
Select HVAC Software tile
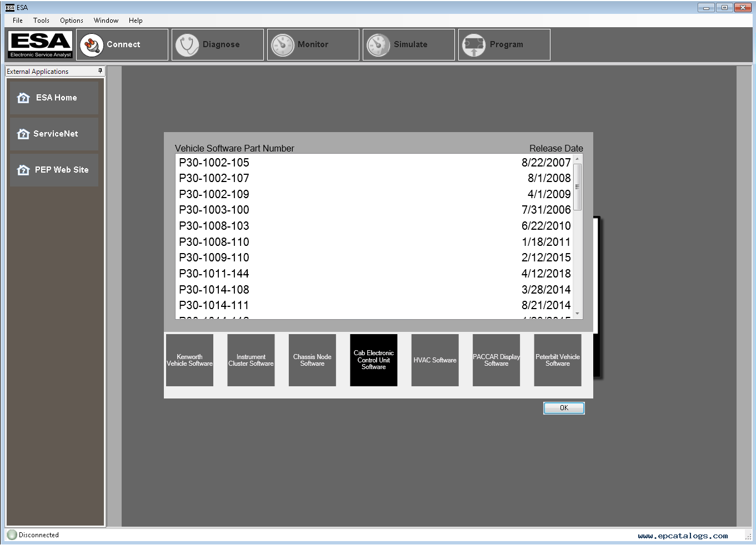tap(435, 360)
